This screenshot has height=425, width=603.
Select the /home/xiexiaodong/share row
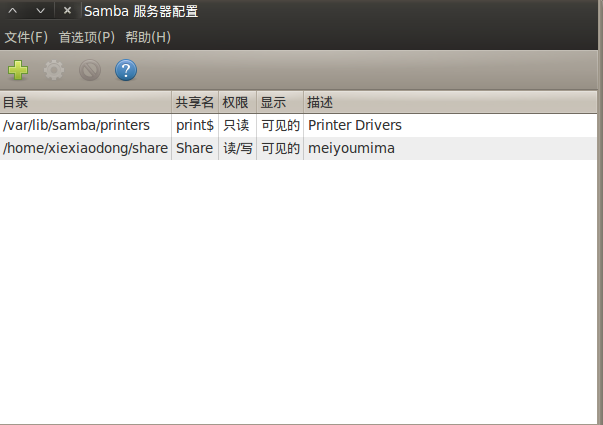[x=298, y=148]
